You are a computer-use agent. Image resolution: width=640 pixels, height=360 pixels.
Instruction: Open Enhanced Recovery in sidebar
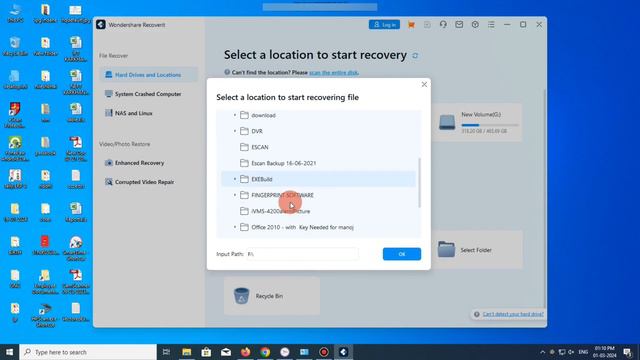coord(149,163)
